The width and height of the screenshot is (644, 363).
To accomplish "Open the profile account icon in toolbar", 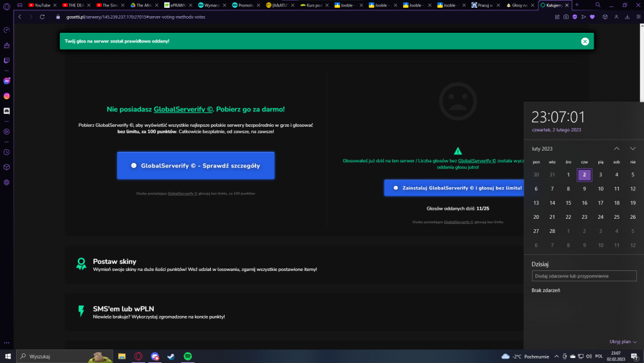I will pos(616,17).
